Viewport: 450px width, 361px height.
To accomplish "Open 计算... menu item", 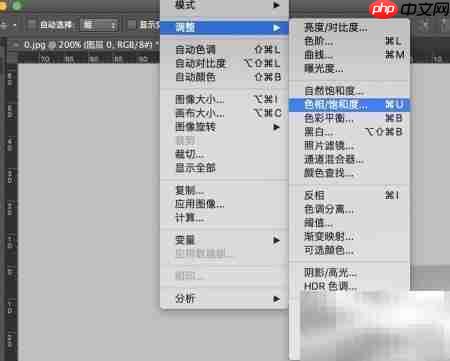I will pyautogui.click(x=224, y=218).
